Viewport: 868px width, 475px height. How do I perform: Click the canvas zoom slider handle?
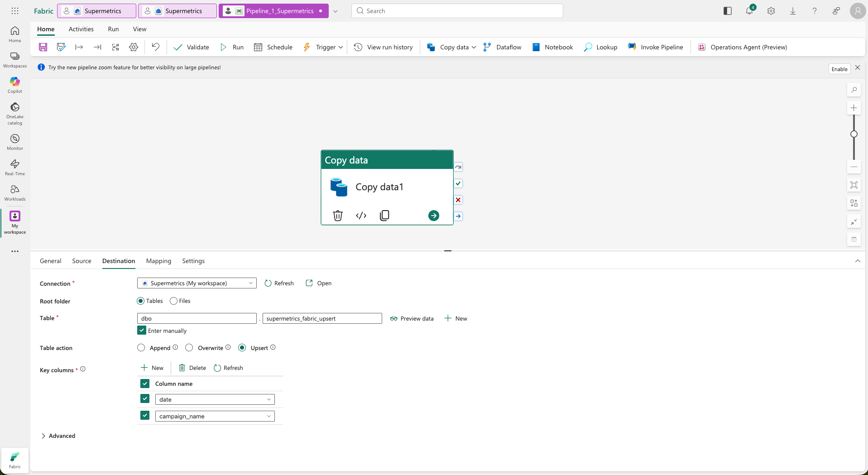(x=854, y=134)
